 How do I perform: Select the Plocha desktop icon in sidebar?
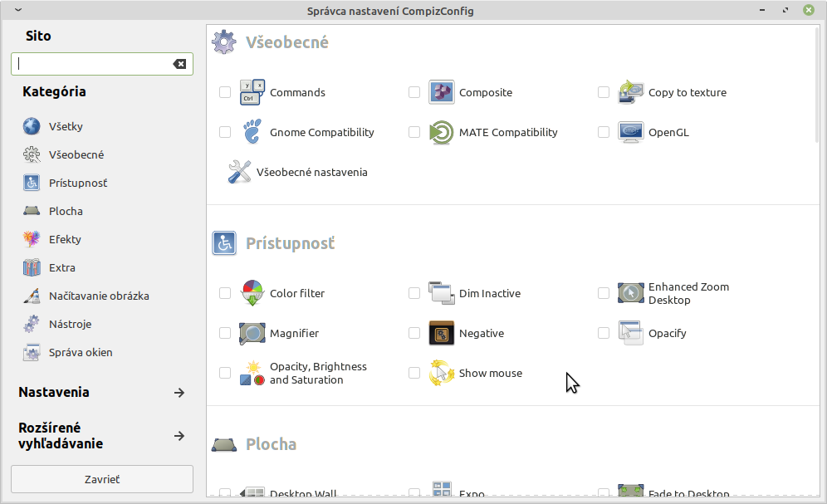pyautogui.click(x=32, y=211)
